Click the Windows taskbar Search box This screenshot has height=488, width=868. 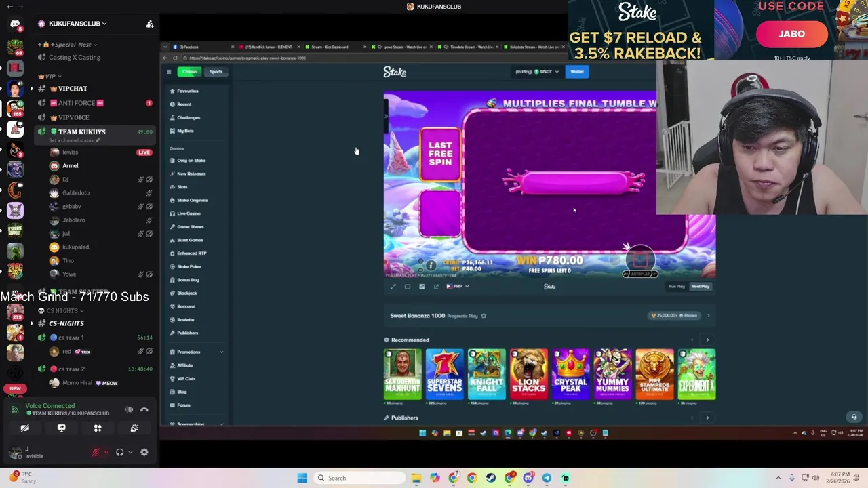(x=361, y=478)
